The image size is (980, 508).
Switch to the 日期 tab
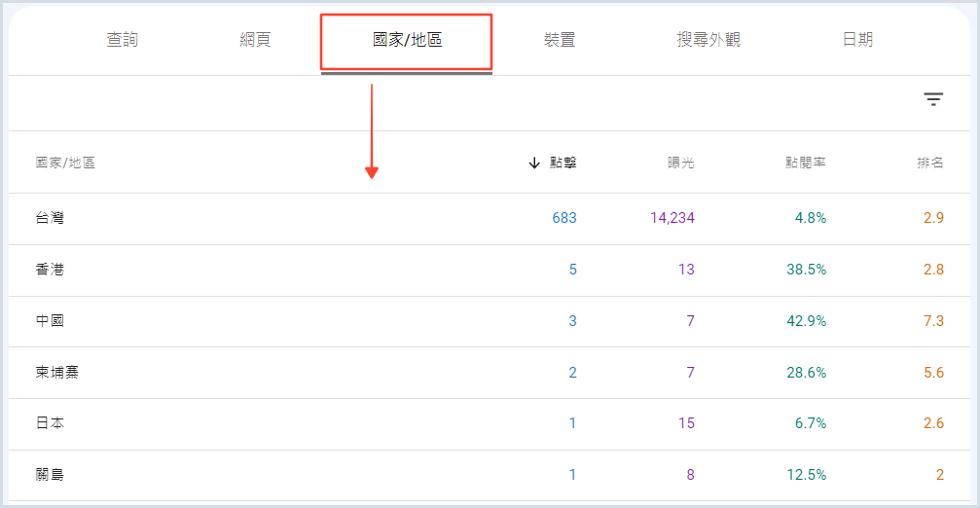[857, 40]
